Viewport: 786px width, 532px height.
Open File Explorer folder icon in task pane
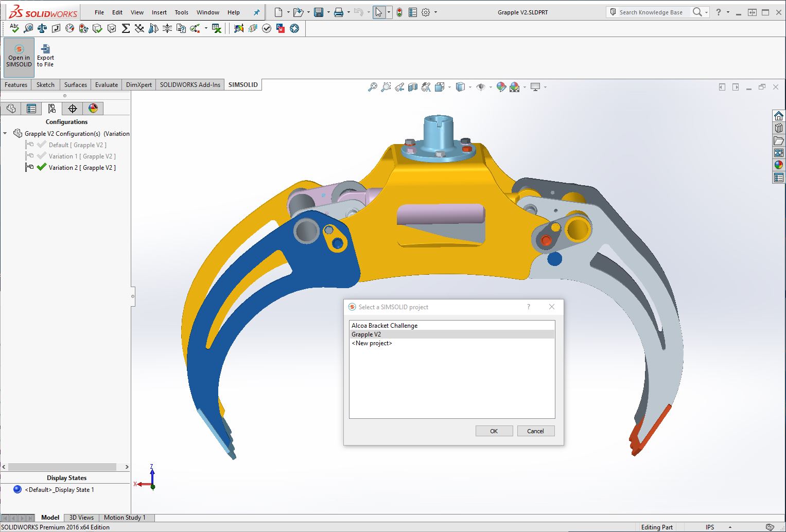(779, 140)
